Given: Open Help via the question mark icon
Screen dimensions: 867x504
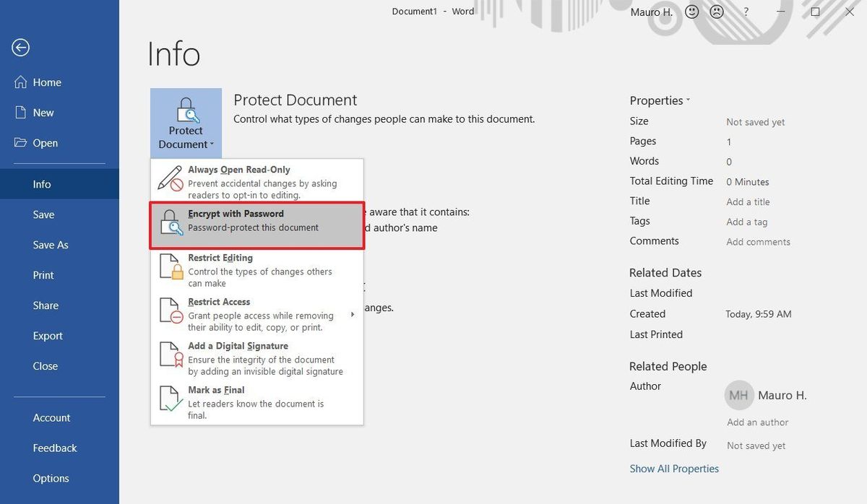Looking at the screenshot, I should (x=746, y=12).
